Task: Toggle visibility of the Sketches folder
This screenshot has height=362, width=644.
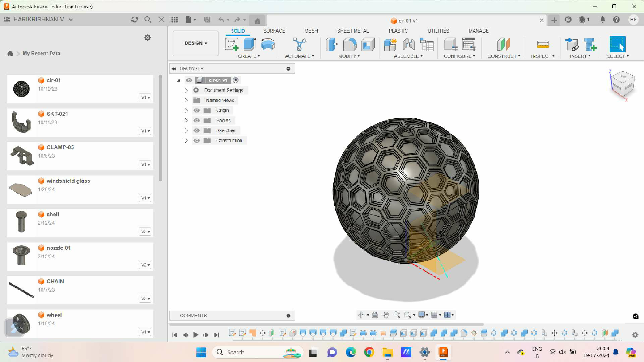Action: tap(196, 130)
